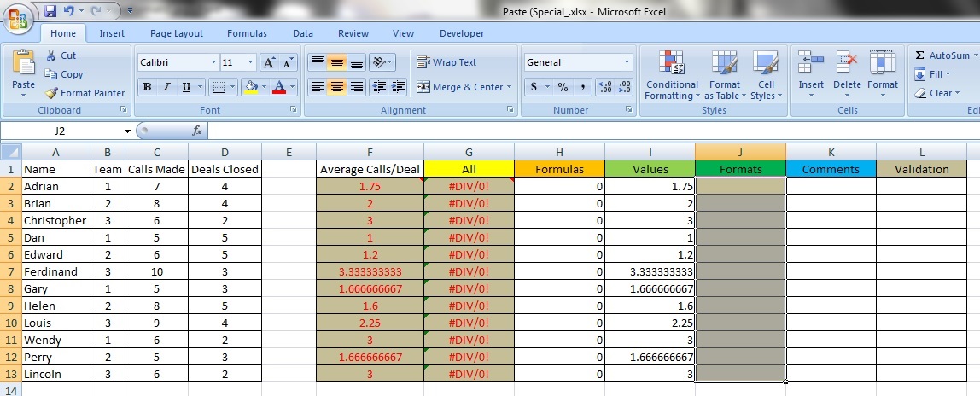Apply the yellow Fill Color swatch

click(x=250, y=87)
